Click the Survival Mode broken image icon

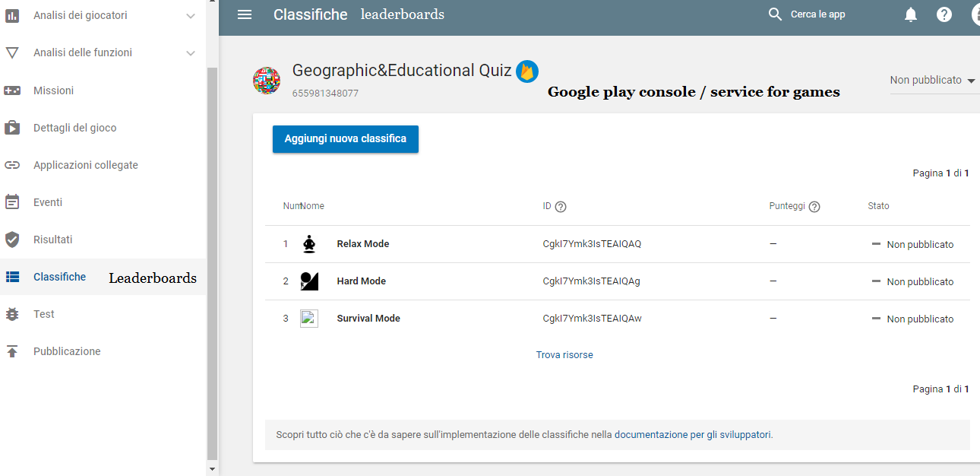309,319
